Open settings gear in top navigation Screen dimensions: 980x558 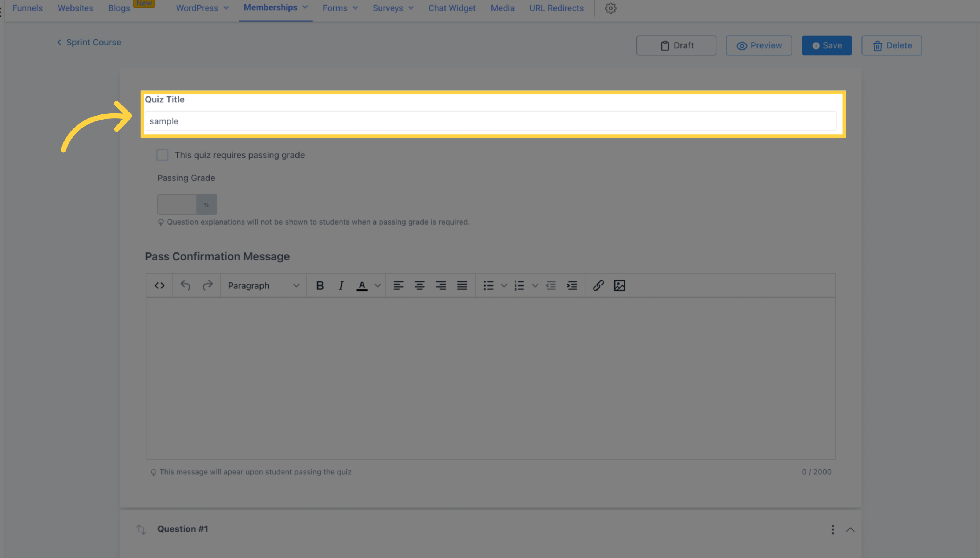click(x=611, y=8)
